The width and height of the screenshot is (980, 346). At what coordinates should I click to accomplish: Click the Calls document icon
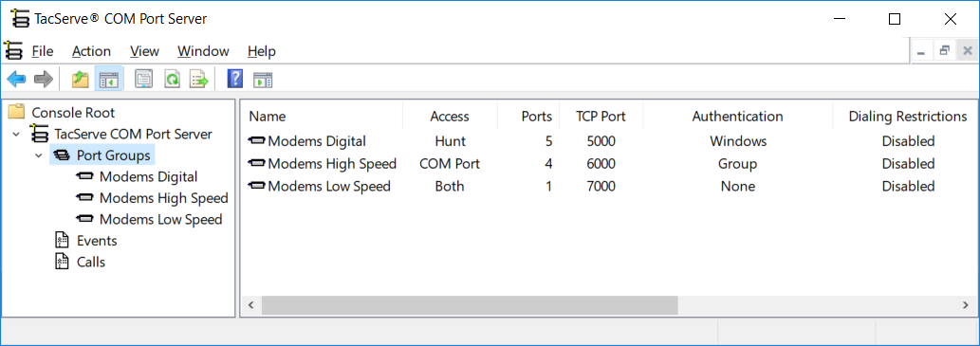(x=62, y=262)
